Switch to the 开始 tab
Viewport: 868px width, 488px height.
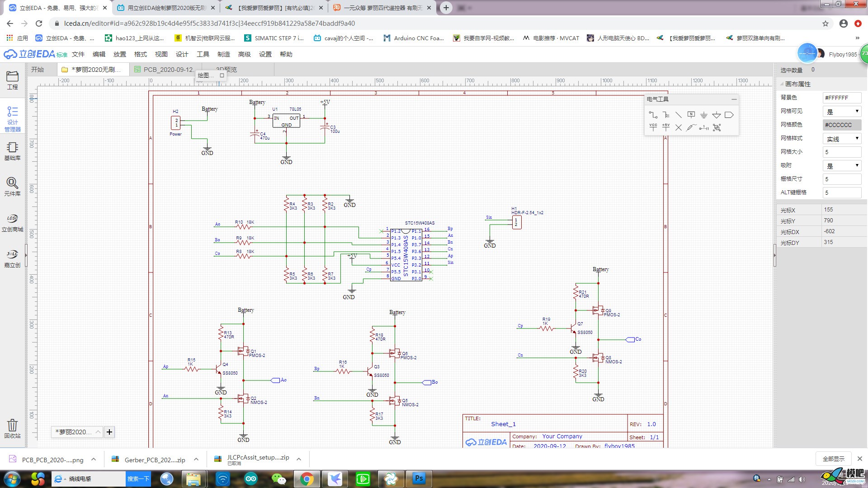click(38, 70)
